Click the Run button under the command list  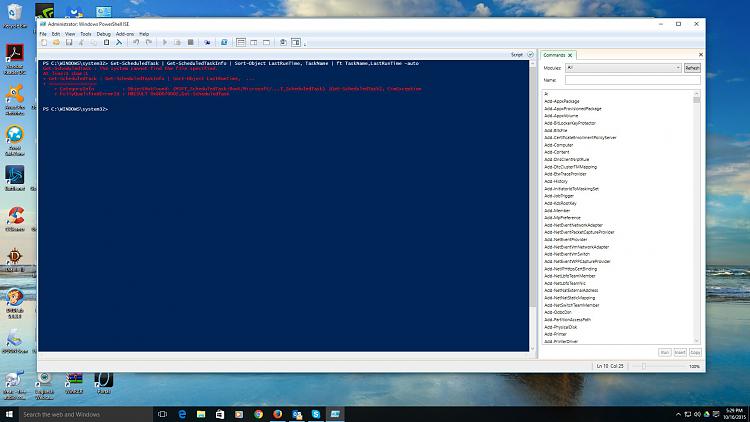(664, 352)
